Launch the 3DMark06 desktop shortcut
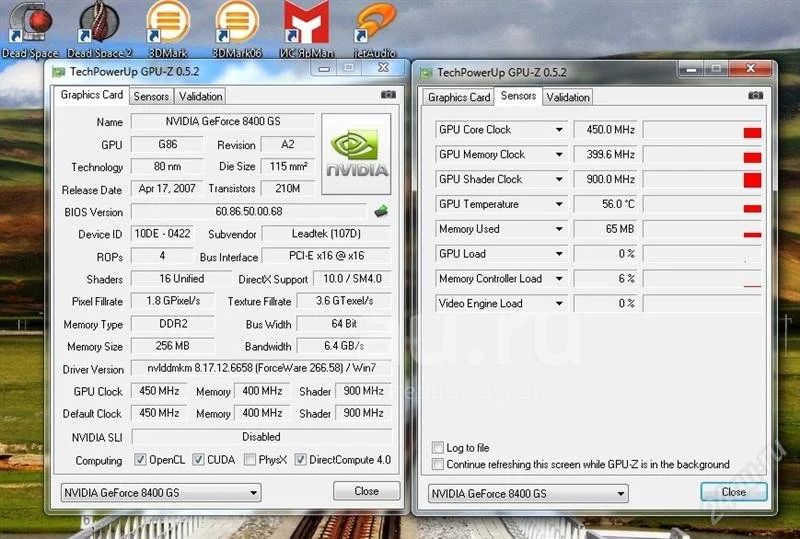The width and height of the screenshot is (800, 539). coord(237,30)
